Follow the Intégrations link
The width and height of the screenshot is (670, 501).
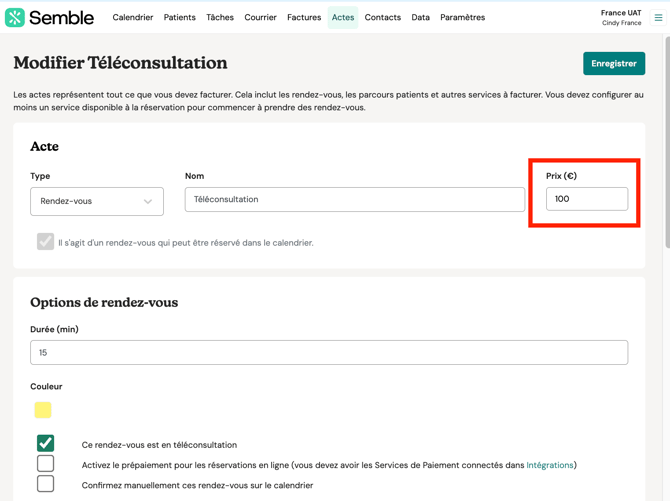coord(550,465)
